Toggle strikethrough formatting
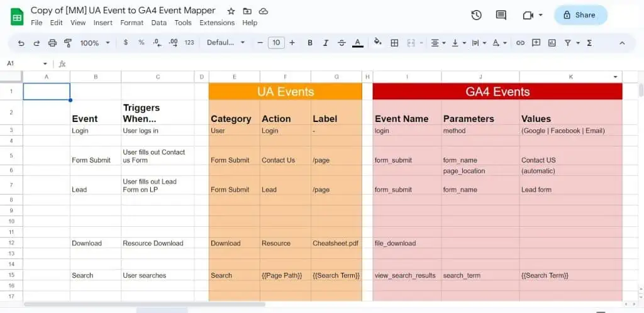Image resolution: width=644 pixels, height=313 pixels. [341, 43]
